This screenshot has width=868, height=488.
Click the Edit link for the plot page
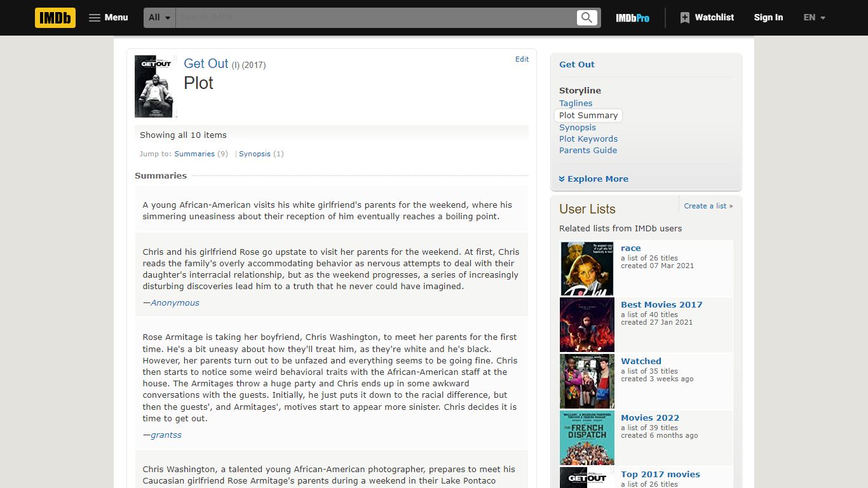click(522, 59)
